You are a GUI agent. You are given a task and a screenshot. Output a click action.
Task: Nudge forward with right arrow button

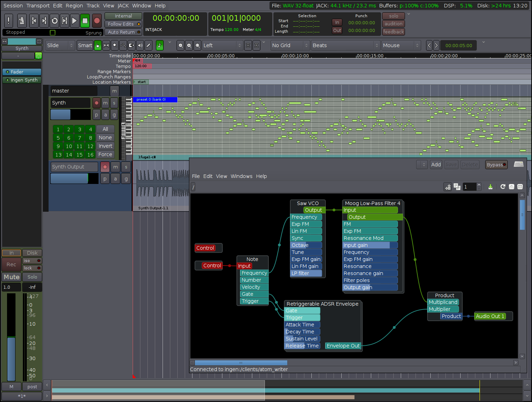[436, 45]
